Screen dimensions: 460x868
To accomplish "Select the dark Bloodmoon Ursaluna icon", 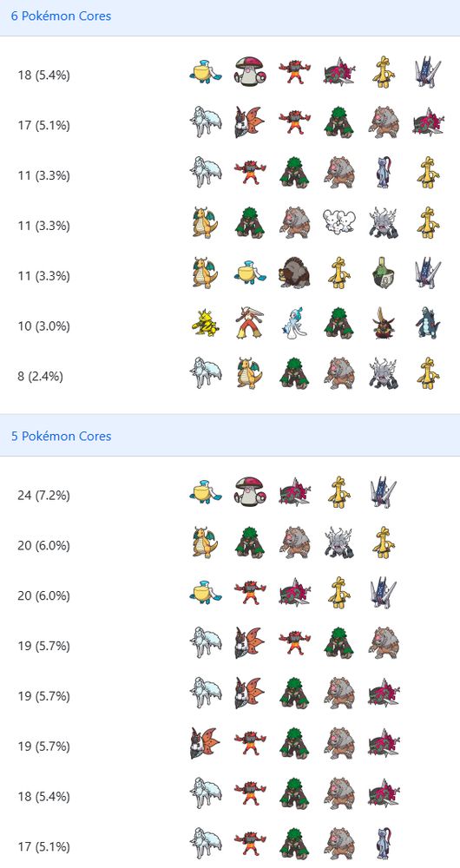I will click(294, 272).
